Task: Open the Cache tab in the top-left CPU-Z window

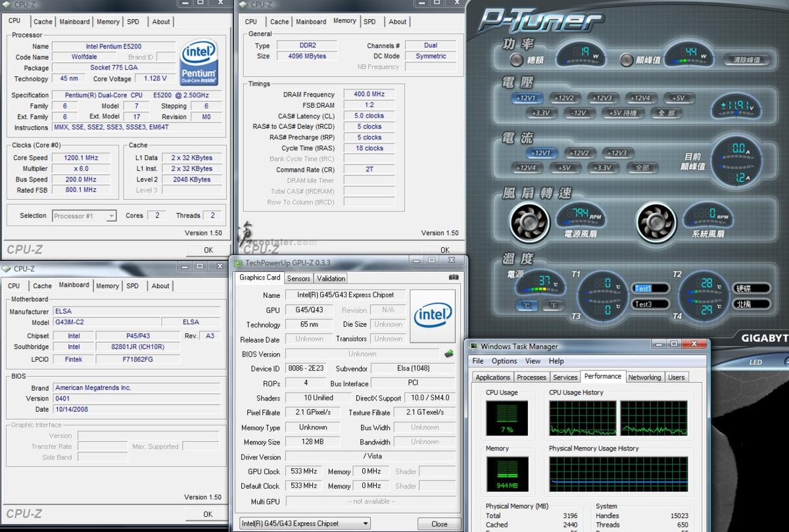Action: point(43,22)
